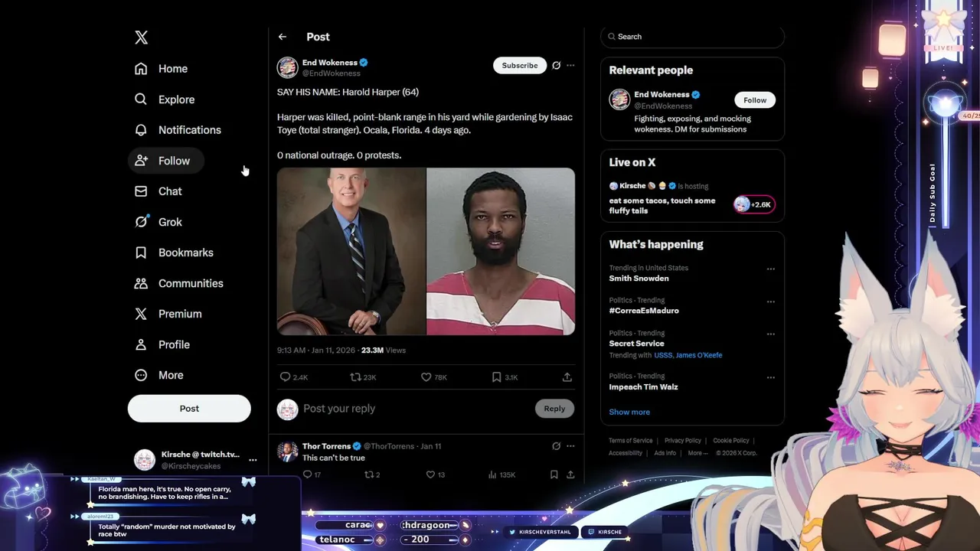Open Thor Torrens' profile name
The height and width of the screenshot is (551, 980).
[x=326, y=446]
